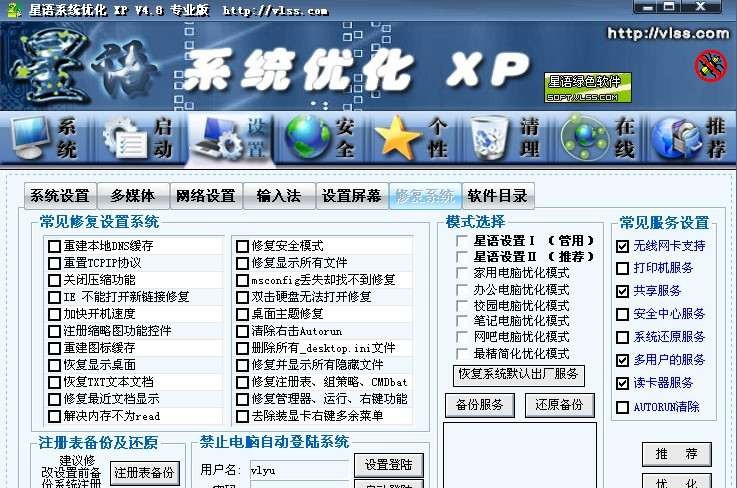Uncheck 多用户的服务
This screenshot has width=737, height=488.
tap(622, 360)
